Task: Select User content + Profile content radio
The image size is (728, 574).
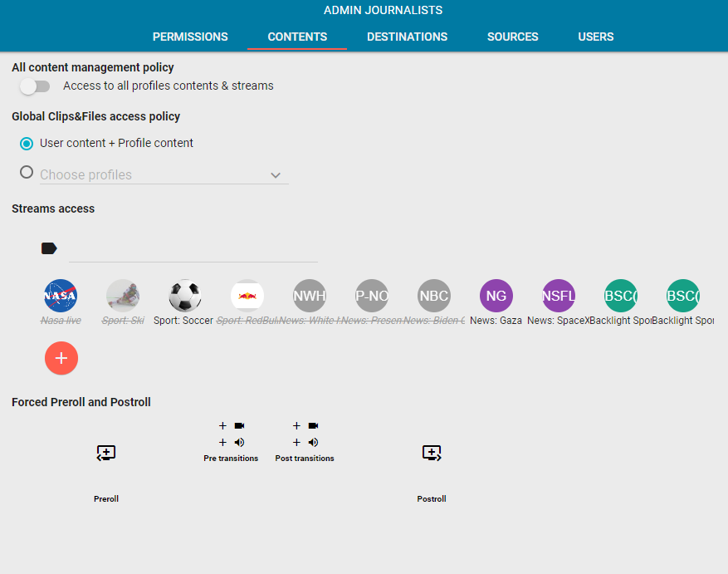Action: pos(27,144)
